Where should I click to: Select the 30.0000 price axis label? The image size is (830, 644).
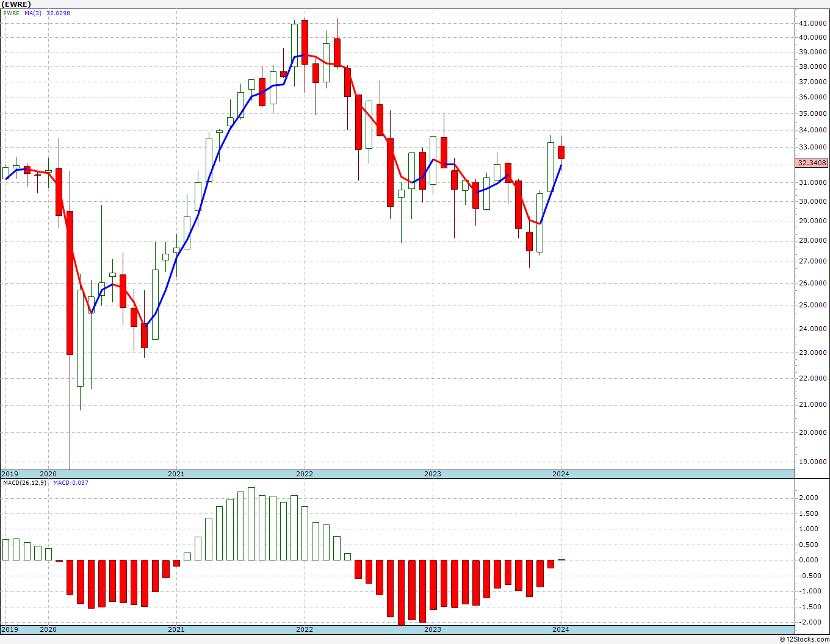click(814, 201)
